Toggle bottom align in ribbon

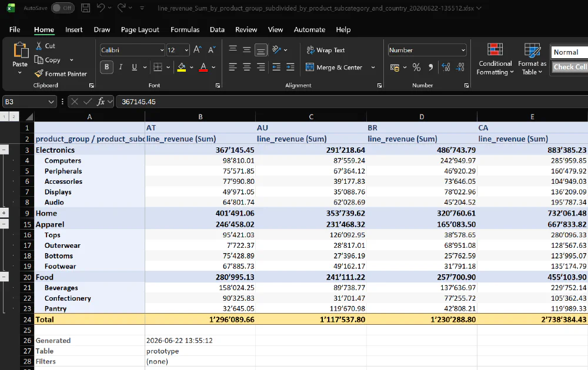[260, 50]
